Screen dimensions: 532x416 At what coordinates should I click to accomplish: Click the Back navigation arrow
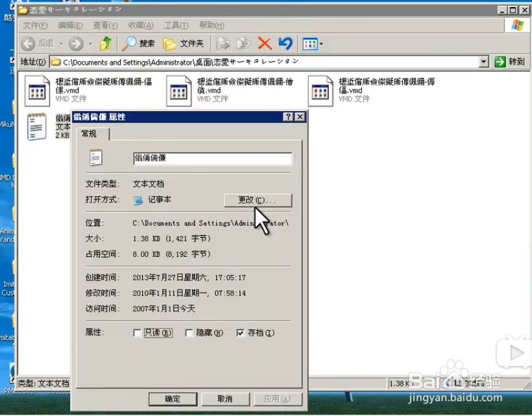(27, 44)
